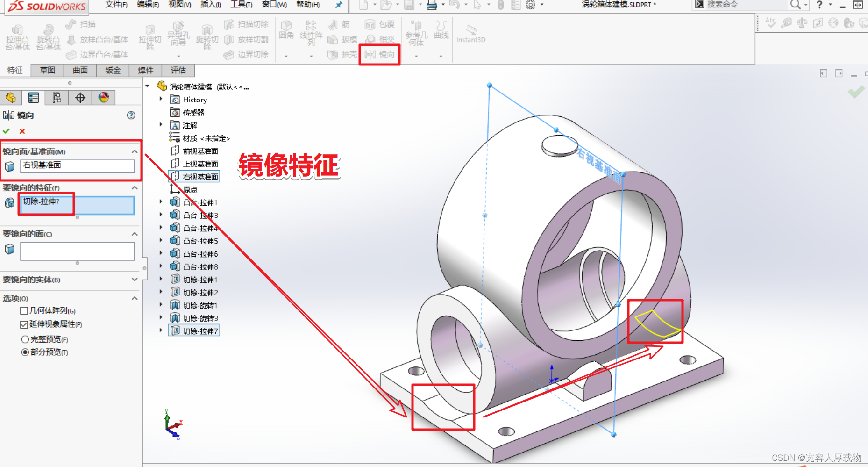
Task: Collapse Features to Mirror (要镜向的特征) section
Action: click(x=135, y=187)
